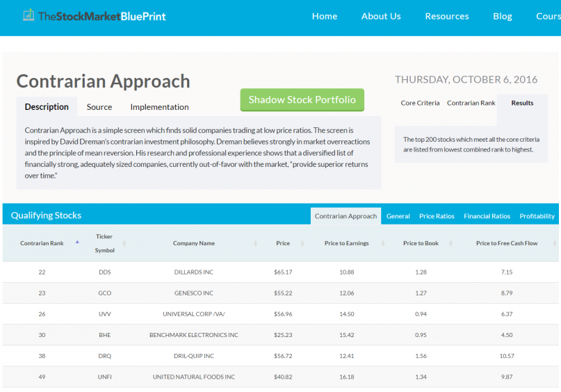The image size is (561, 392).
Task: Click price $25.23 cell
Action: (x=283, y=335)
